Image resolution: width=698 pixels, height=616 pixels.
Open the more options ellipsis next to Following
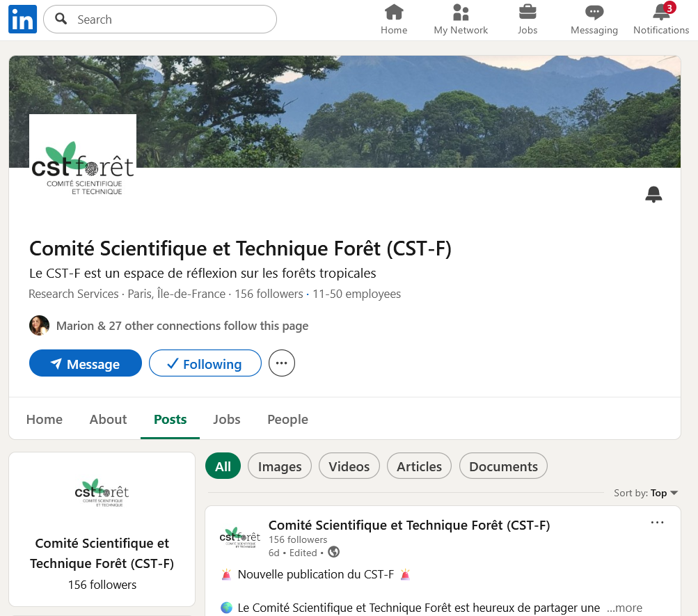point(282,363)
